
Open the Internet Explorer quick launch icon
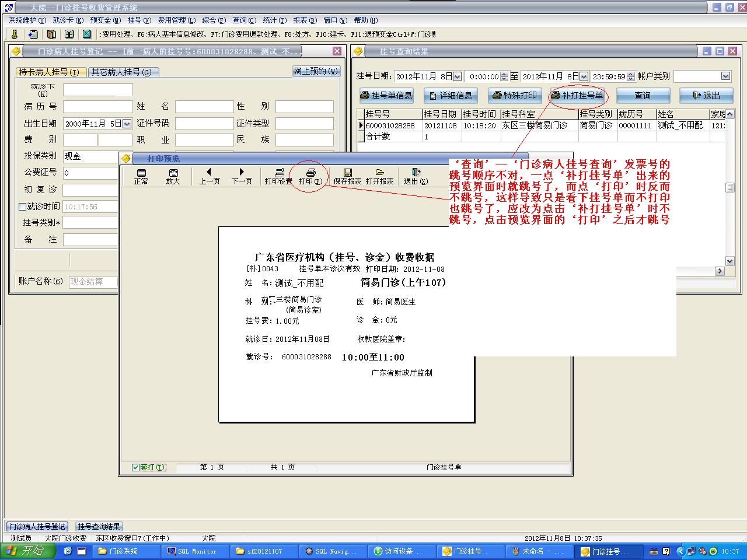(x=68, y=551)
